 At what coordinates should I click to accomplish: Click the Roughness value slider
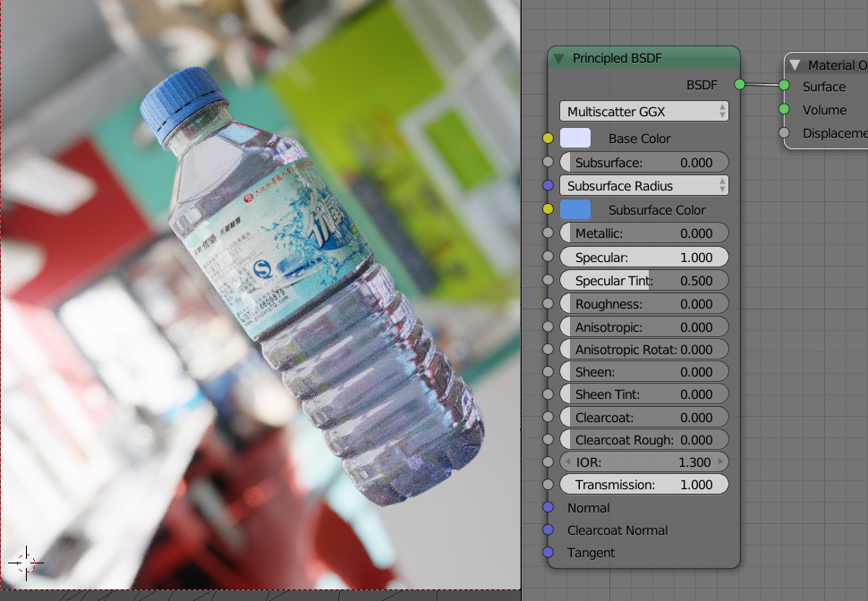point(644,304)
